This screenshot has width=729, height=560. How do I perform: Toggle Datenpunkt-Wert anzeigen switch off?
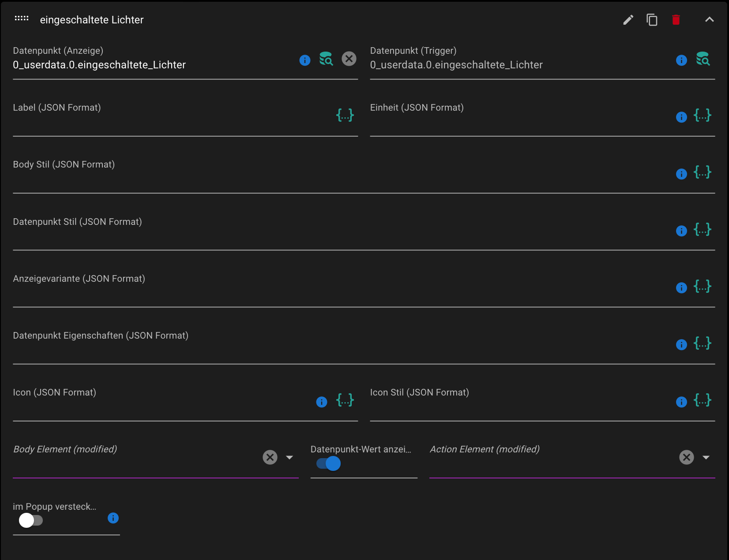pyautogui.click(x=329, y=464)
